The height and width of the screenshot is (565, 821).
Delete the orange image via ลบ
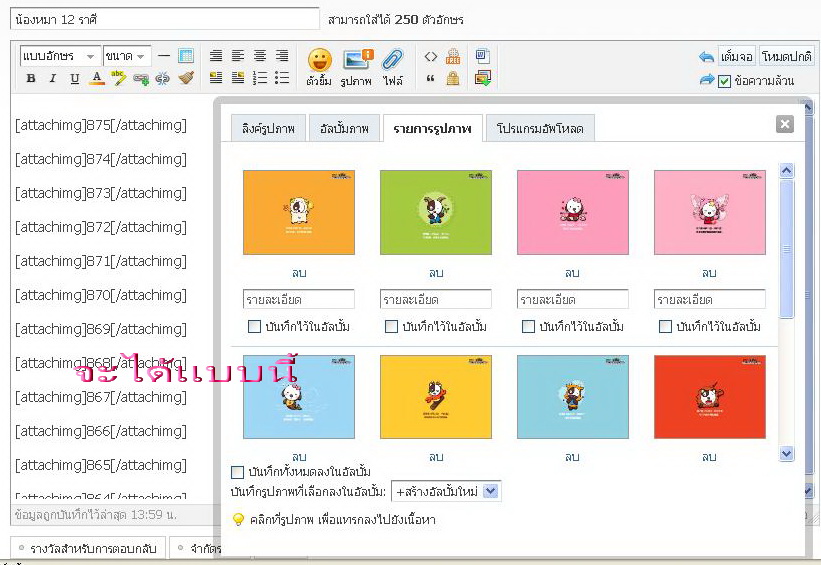pyautogui.click(x=299, y=273)
